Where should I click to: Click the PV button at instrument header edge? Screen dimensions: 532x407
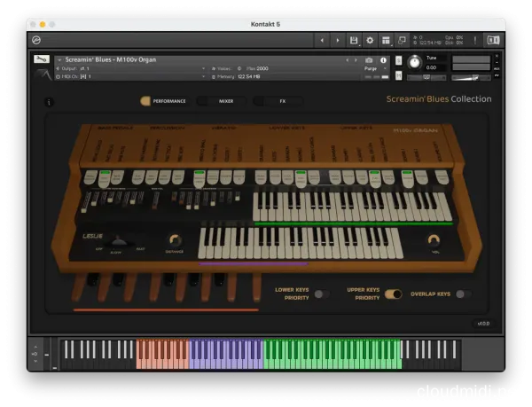click(x=497, y=75)
